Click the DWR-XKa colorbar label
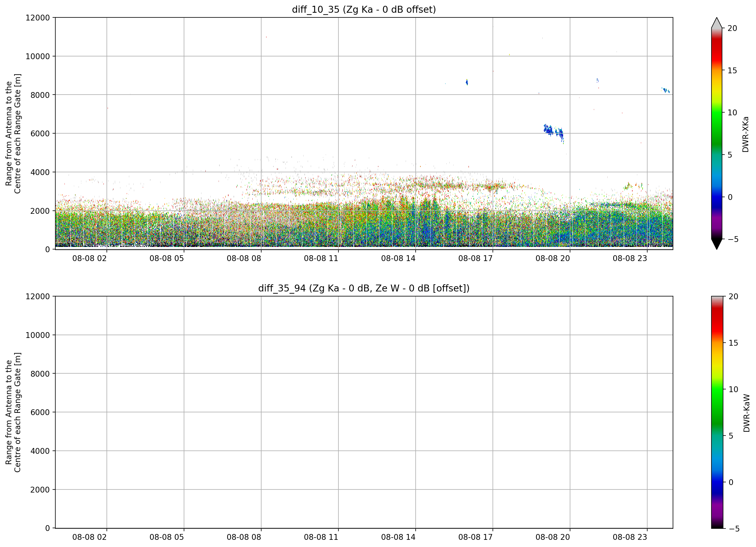The height and width of the screenshot is (547, 756). 746,134
